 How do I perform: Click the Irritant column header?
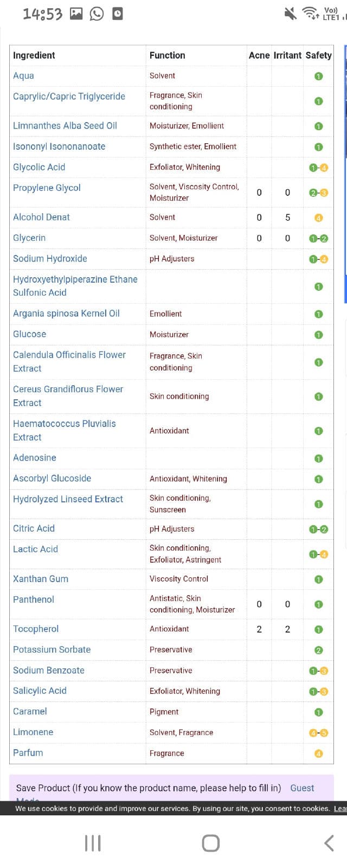287,55
